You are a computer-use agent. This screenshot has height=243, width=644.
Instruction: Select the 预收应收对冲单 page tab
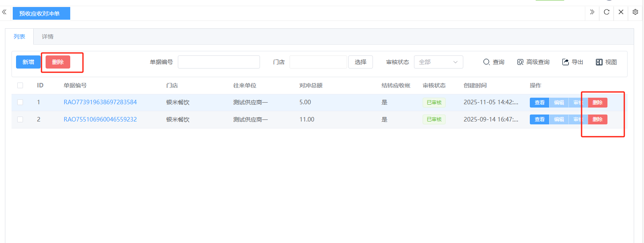pyautogui.click(x=41, y=14)
